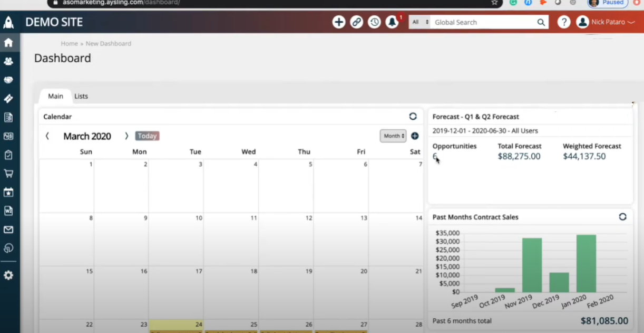Open the notifications bell icon

pyautogui.click(x=392, y=22)
